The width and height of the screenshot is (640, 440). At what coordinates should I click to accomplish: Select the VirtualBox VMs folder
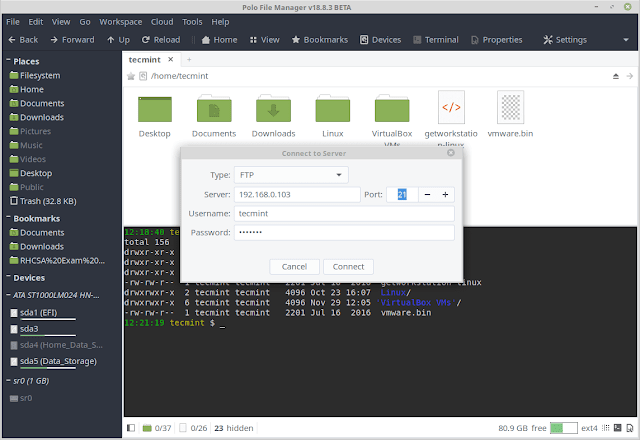tap(392, 109)
